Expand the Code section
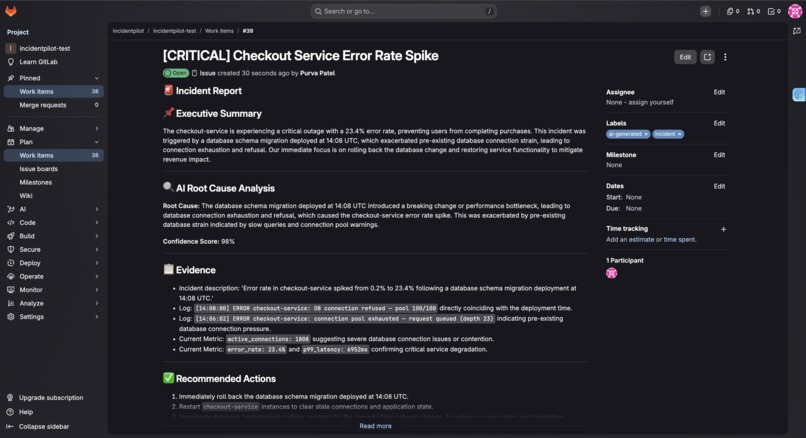 [53, 223]
